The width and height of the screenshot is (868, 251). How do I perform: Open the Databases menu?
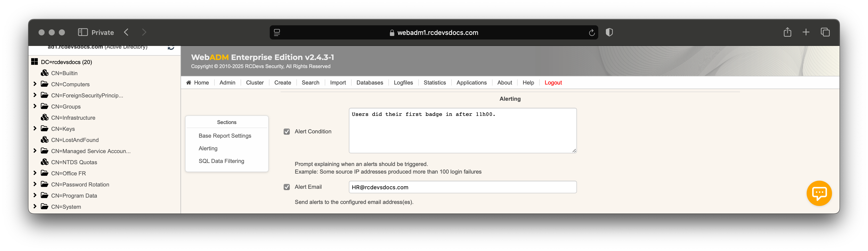click(x=370, y=82)
